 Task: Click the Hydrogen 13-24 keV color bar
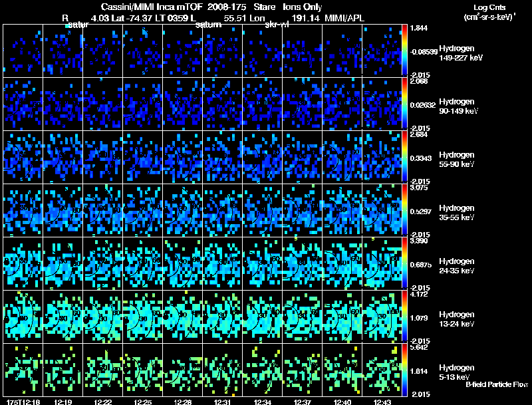coord(405,317)
